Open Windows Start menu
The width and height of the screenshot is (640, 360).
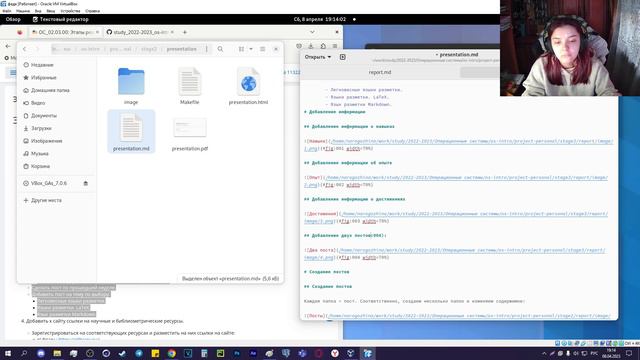(8, 353)
